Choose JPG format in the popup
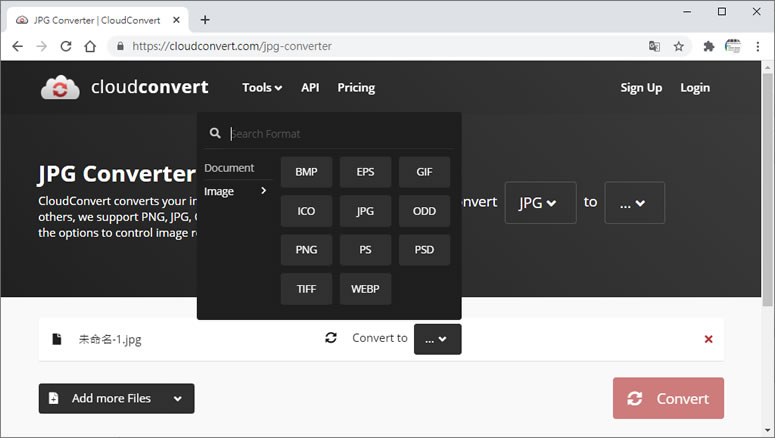This screenshot has width=775, height=438. click(365, 211)
